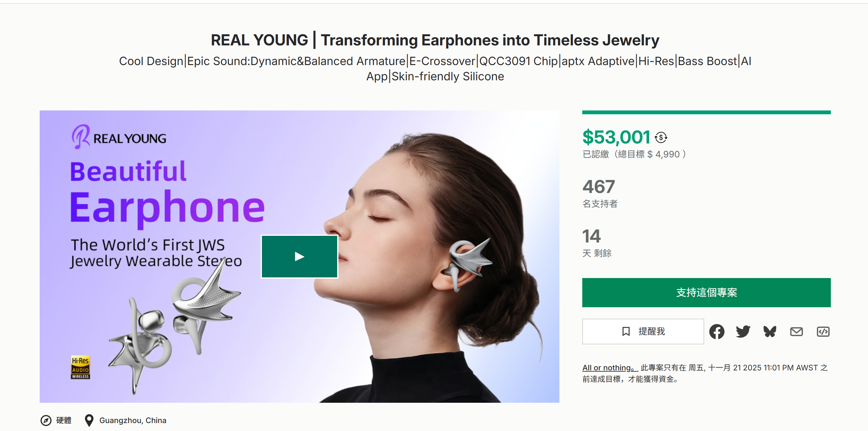
Task: Click the 提醒我 reminder button
Action: tap(643, 332)
